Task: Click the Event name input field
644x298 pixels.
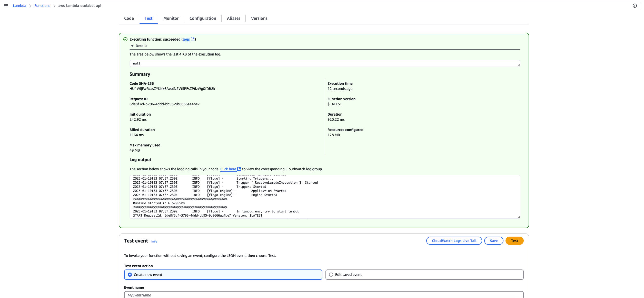Action: tap(324, 295)
